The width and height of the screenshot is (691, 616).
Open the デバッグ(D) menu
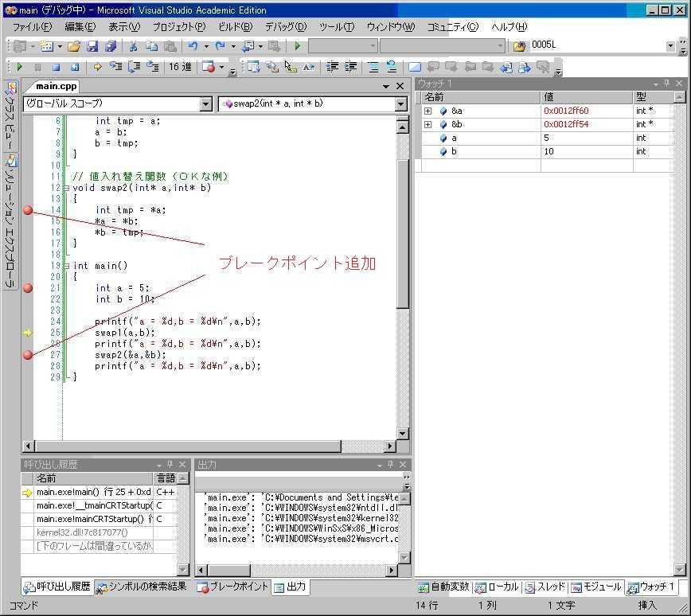pyautogui.click(x=286, y=27)
